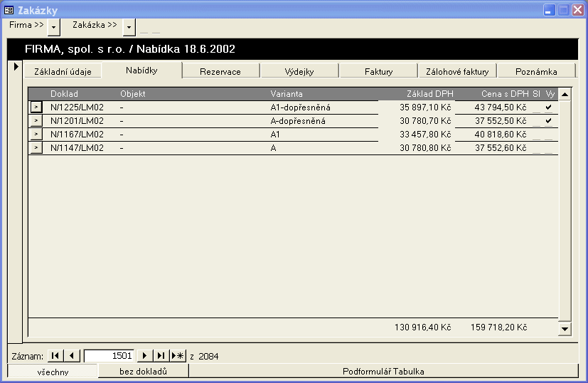
Task: Create a new record with asterisk button
Action: (x=178, y=355)
